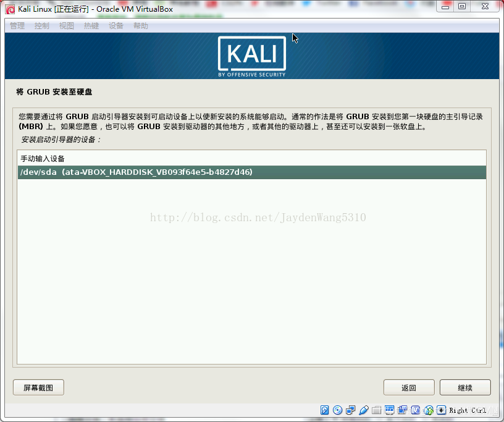
Task: Click the hard disk activity status icon
Action: pyautogui.click(x=325, y=410)
